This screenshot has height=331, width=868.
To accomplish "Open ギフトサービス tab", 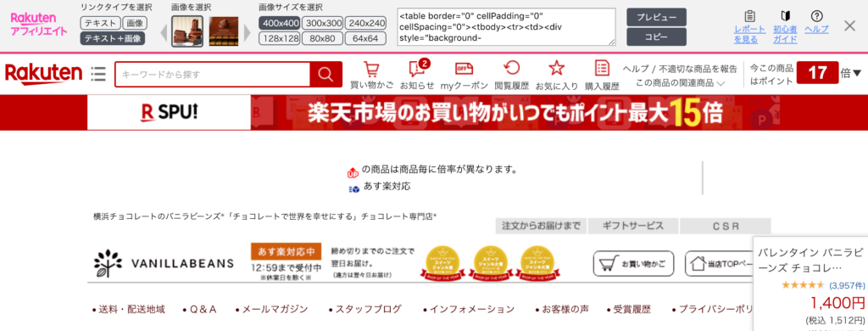I will [632, 226].
